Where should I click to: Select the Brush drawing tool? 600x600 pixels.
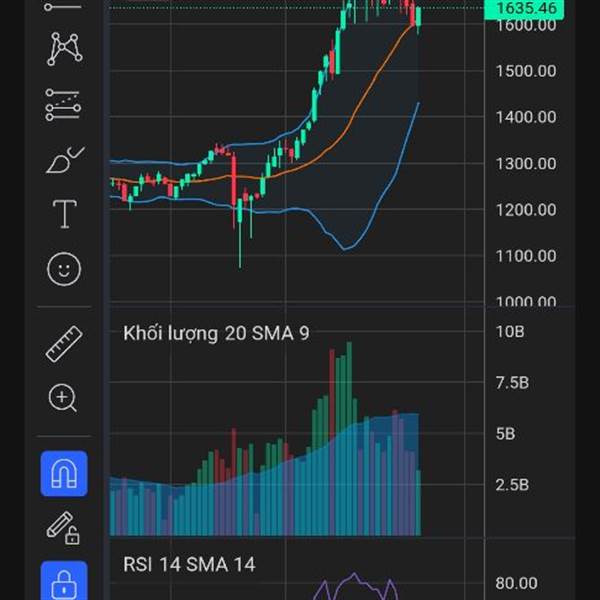65,160
